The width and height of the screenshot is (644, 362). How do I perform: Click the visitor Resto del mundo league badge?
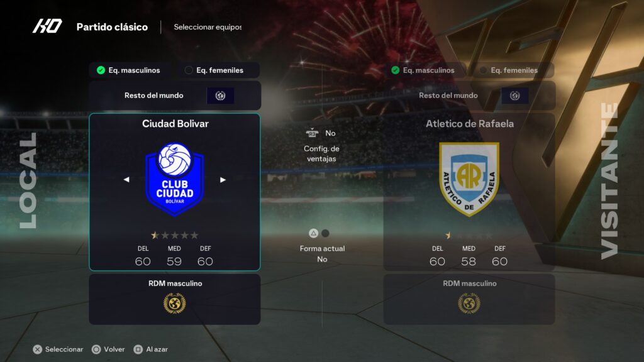514,96
